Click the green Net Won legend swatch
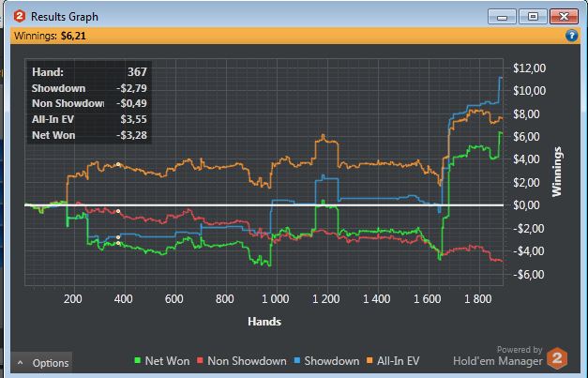588x378 pixels. 138,361
